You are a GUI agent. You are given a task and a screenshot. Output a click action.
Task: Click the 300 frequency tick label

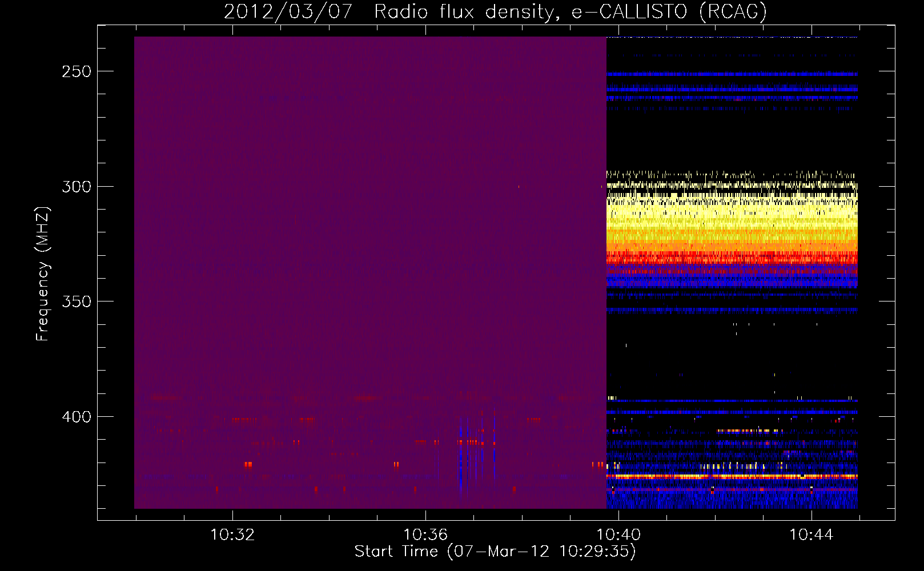tap(77, 187)
